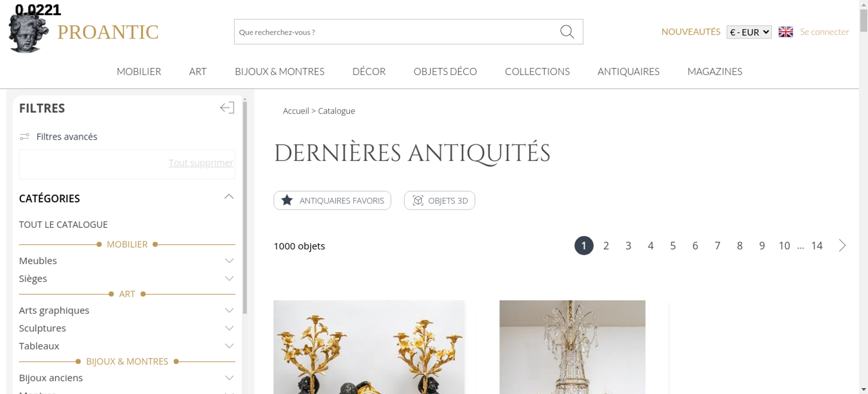
Task: Click the Filtres avancés sliders icon
Action: [25, 137]
